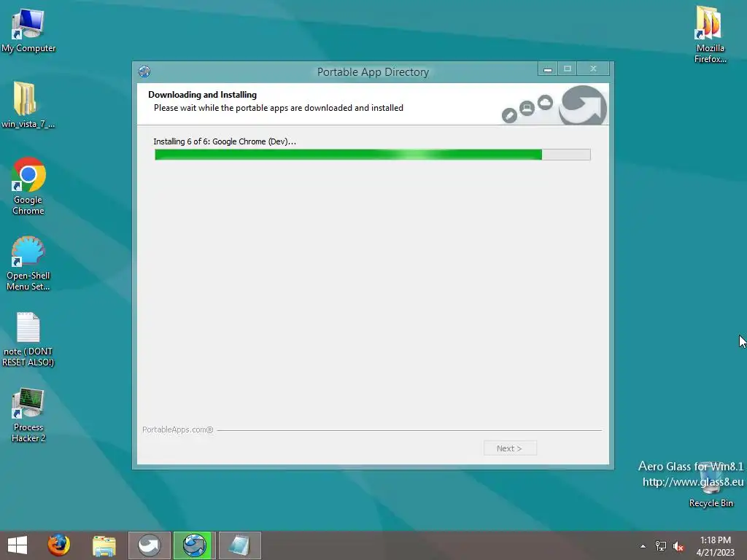The image size is (747, 560).
Task: Click the Portable App Directory title bar icon
Action: [144, 71]
